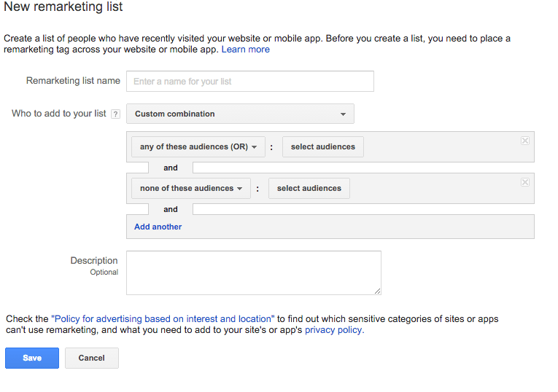Click the help icon beside 'Who to add'
The width and height of the screenshot is (558, 392).
pyautogui.click(x=115, y=114)
